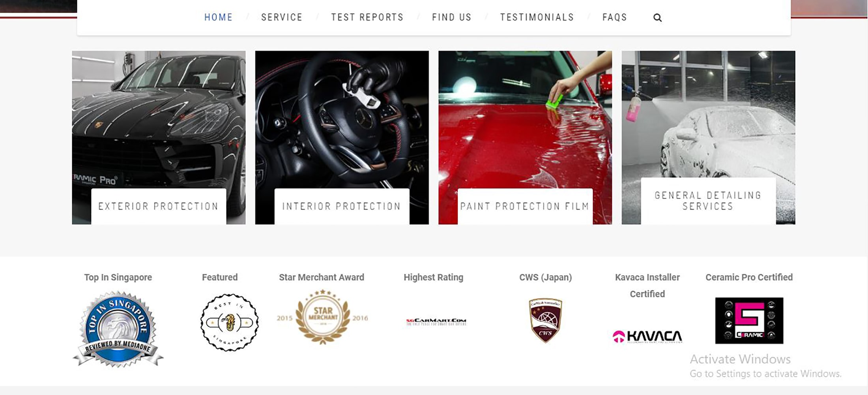View the FAQs page

click(614, 17)
